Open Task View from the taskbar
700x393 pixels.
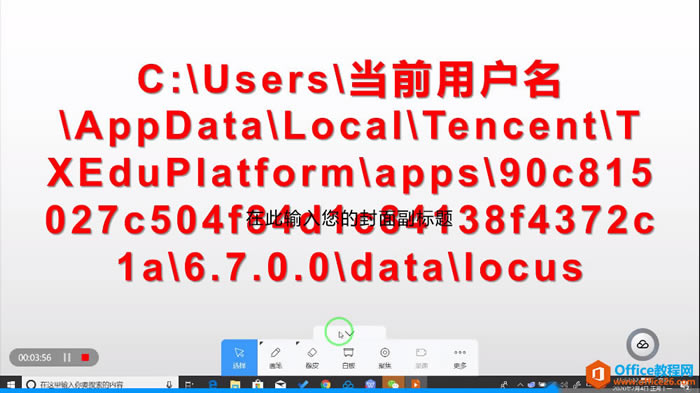pyautogui.click(x=189, y=384)
